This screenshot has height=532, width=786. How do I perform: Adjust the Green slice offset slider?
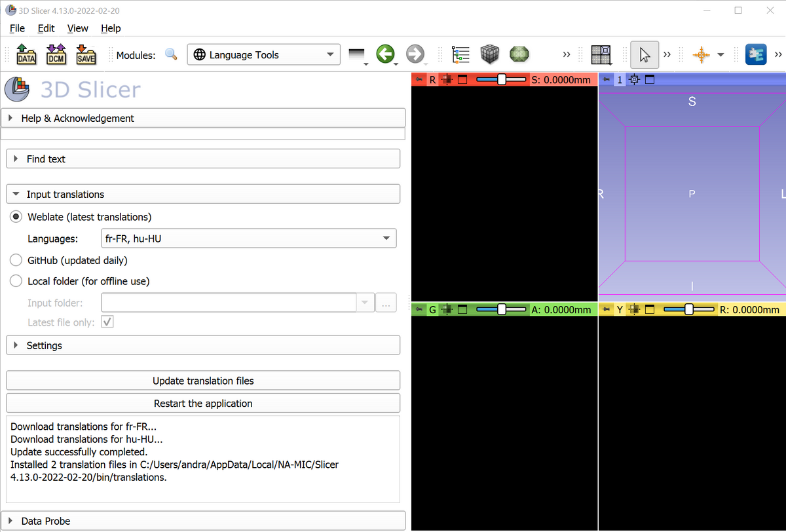(502, 309)
